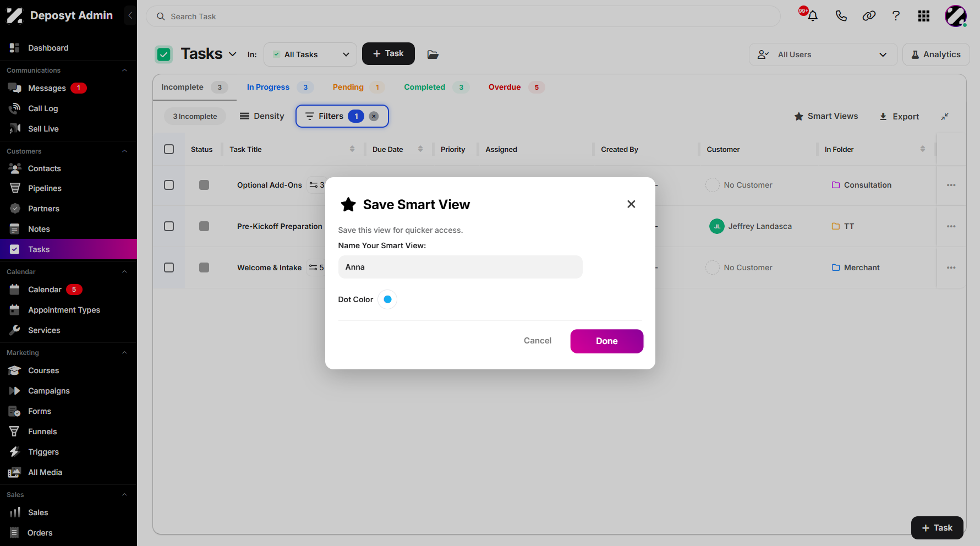This screenshot has width=980, height=546.
Task: Toggle status box of Welcome & Intake task
Action: click(204, 267)
